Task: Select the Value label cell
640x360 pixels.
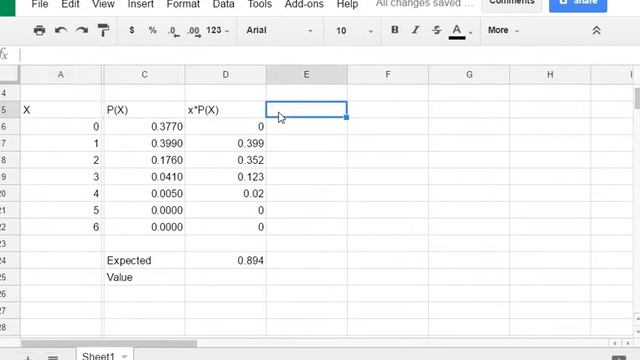Action: click(x=144, y=277)
